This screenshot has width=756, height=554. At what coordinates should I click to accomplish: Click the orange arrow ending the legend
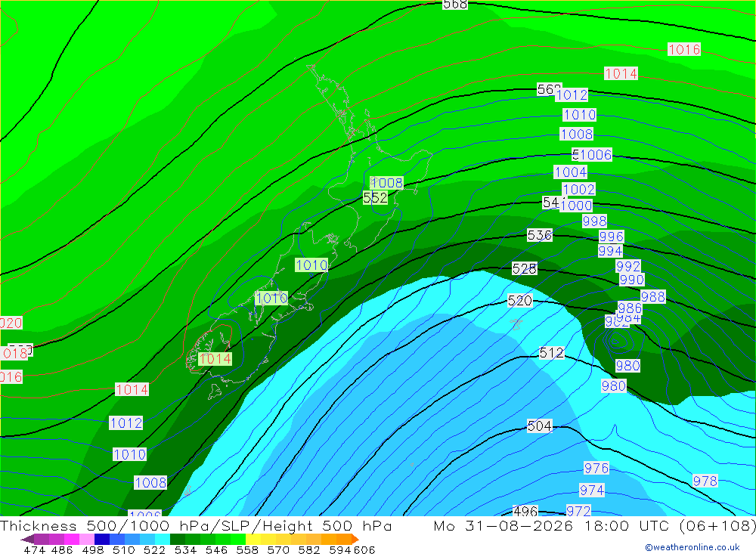point(355,539)
